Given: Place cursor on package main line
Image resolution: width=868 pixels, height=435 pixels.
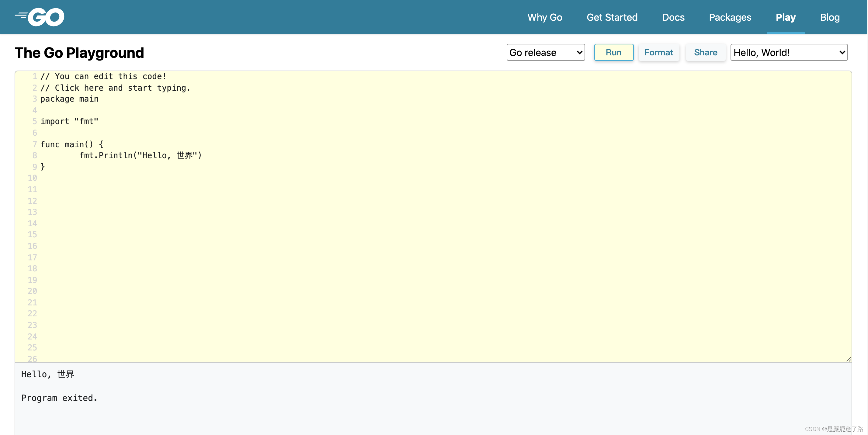Looking at the screenshot, I should click(69, 99).
